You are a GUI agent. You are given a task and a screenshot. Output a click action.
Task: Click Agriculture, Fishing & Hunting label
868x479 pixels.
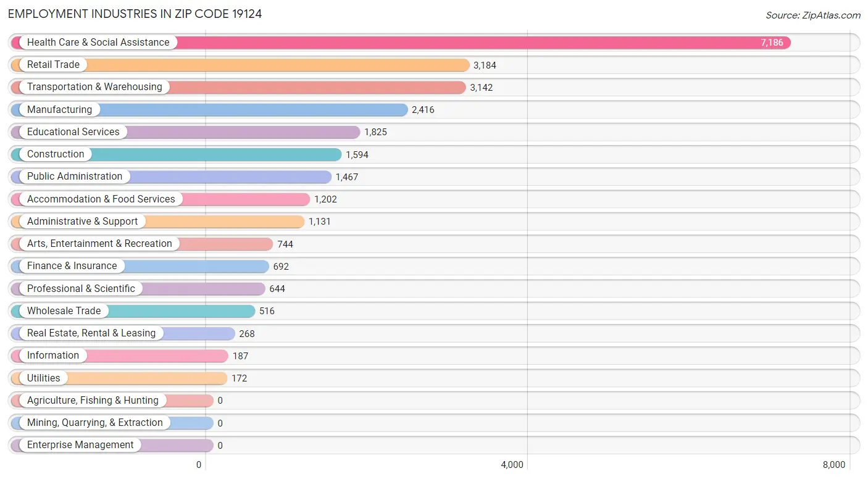pyautogui.click(x=93, y=401)
